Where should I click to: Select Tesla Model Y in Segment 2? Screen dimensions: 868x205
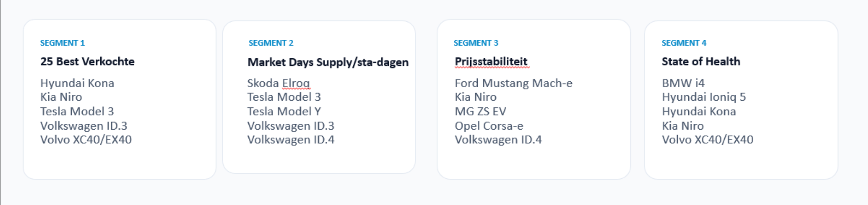(x=284, y=111)
